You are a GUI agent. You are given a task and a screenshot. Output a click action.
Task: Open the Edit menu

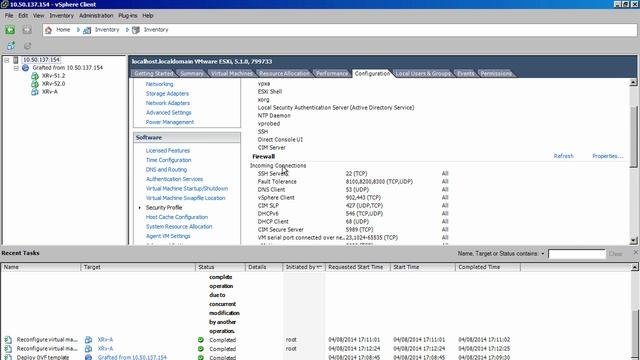coord(23,16)
